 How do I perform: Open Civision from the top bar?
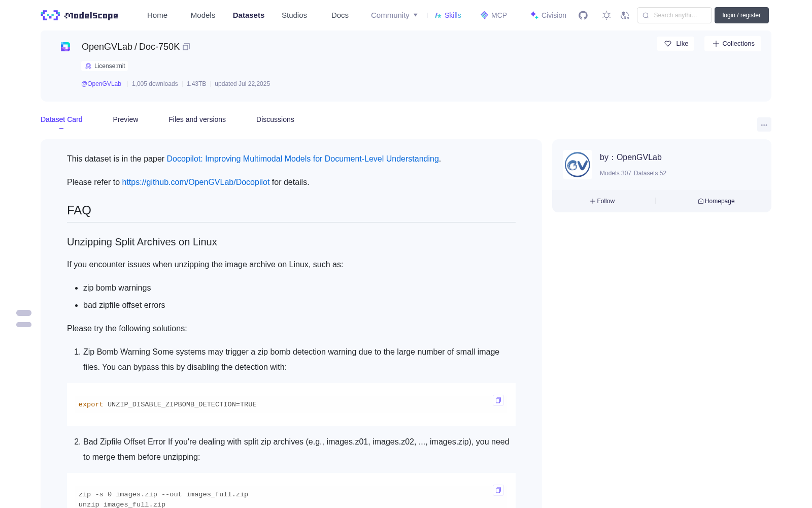548,15
